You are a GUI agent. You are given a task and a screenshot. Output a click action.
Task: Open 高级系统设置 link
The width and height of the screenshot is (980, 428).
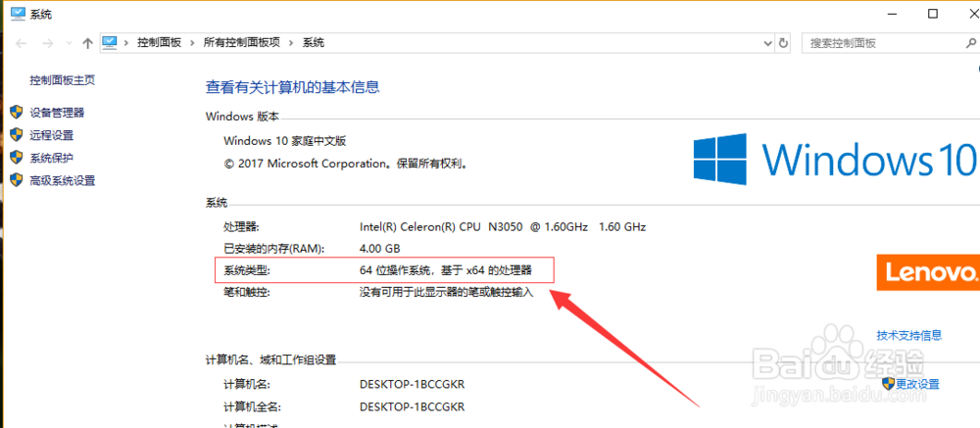coord(63,180)
